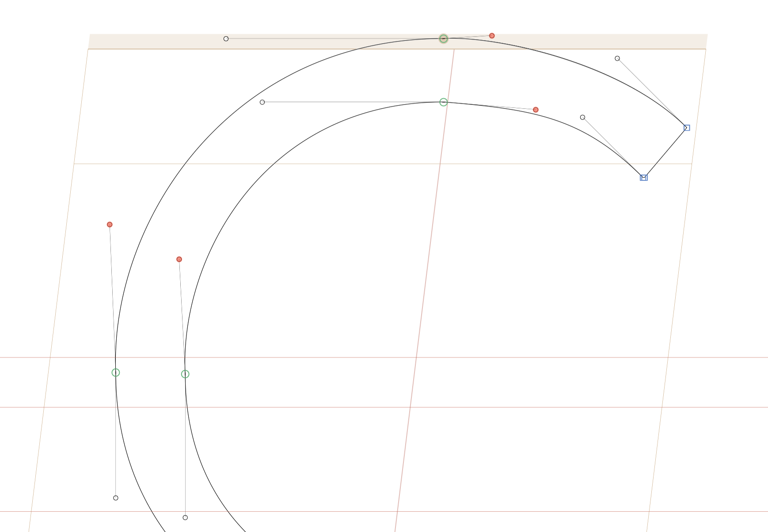
Task: Select the green smooth node atop the outer curve
Action: coord(443,39)
